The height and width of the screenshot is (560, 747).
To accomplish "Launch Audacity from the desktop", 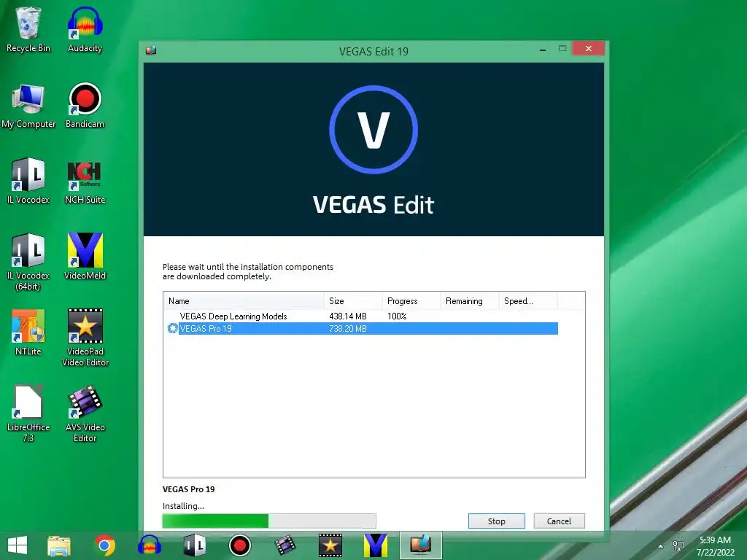I will point(85,28).
